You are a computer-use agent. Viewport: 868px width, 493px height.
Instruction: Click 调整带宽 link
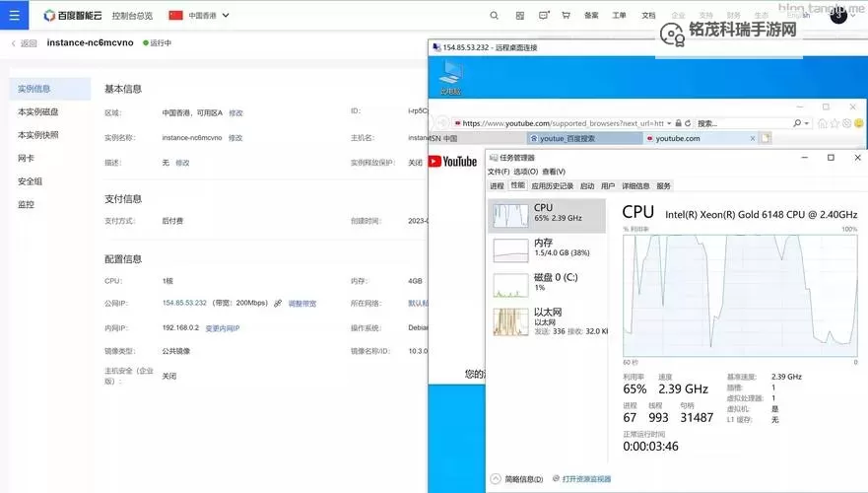click(x=302, y=304)
